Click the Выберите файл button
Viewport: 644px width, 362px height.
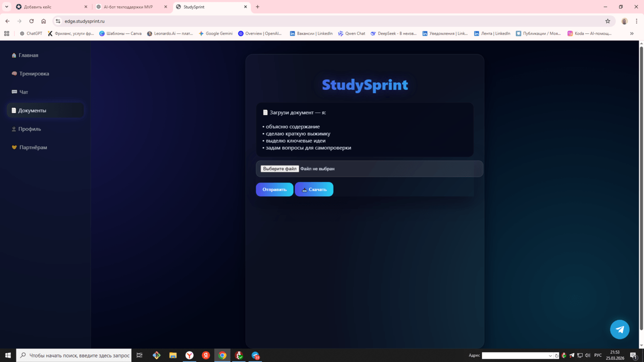click(x=280, y=169)
